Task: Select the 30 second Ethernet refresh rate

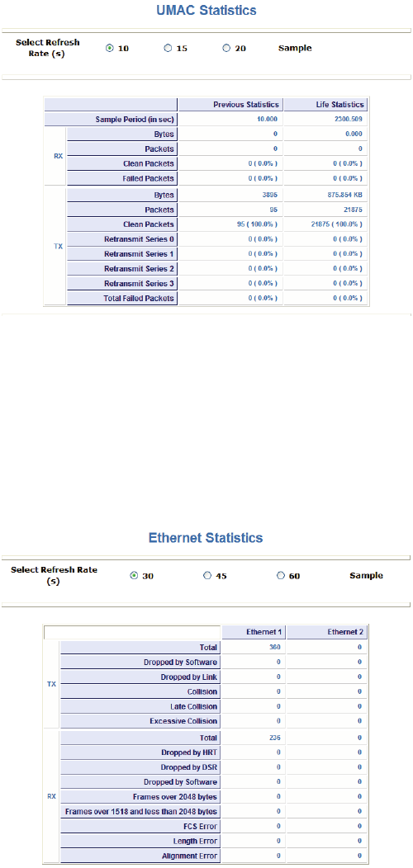Action: click(x=134, y=576)
